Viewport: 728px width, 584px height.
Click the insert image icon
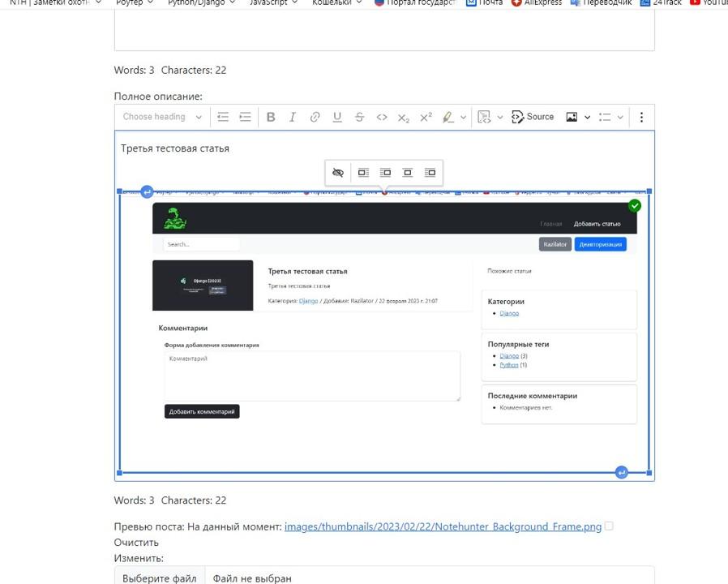coord(572,117)
